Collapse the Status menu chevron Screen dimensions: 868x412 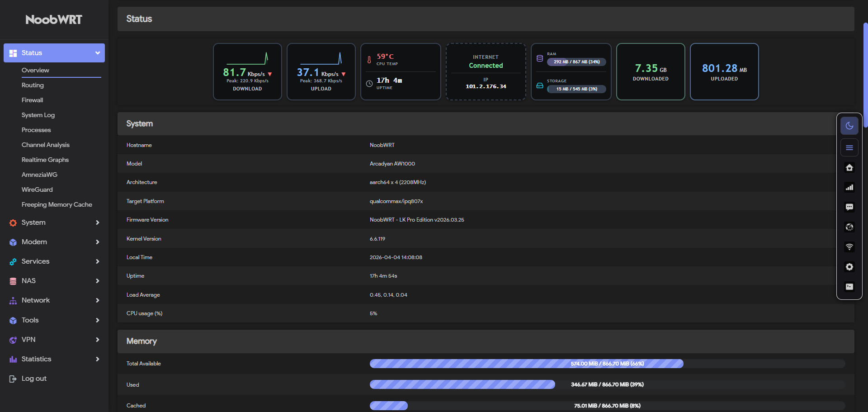tap(97, 53)
